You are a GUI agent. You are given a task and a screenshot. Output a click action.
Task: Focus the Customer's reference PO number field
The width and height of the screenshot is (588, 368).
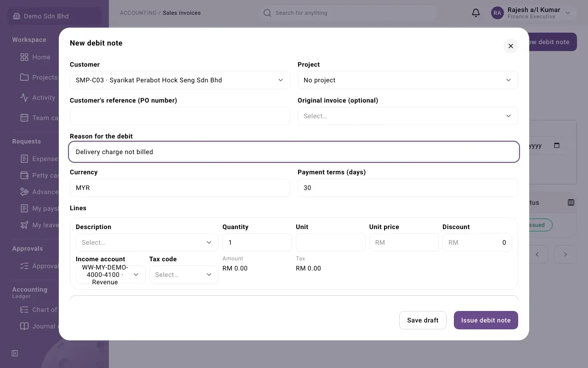(x=180, y=116)
